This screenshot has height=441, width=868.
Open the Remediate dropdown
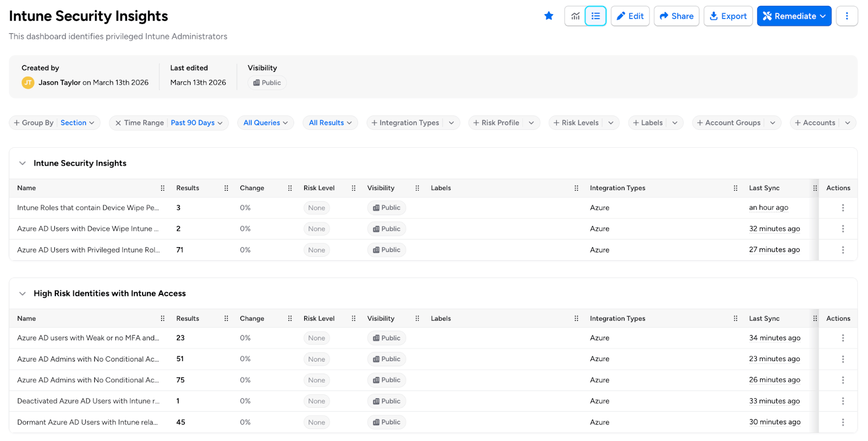(794, 16)
